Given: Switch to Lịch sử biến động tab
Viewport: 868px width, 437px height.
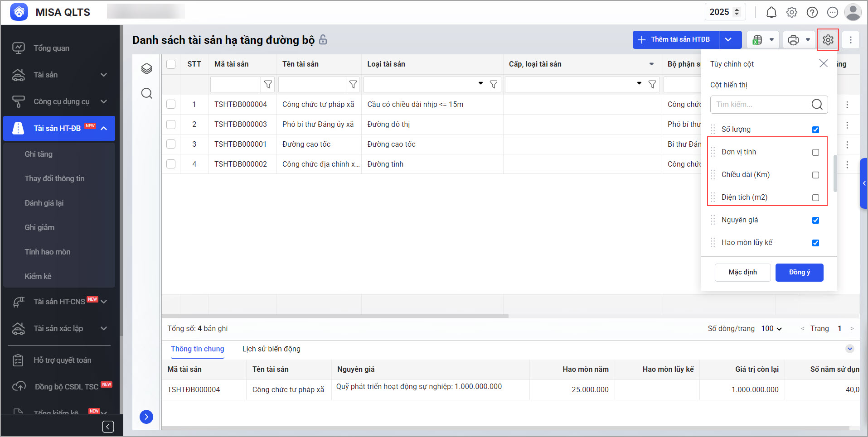Looking at the screenshot, I should point(271,349).
